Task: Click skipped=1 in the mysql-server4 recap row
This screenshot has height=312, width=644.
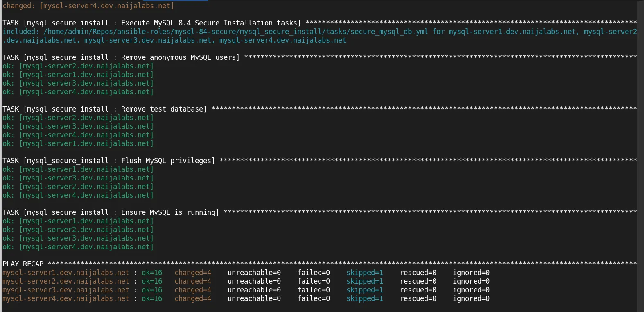Action: point(365,298)
